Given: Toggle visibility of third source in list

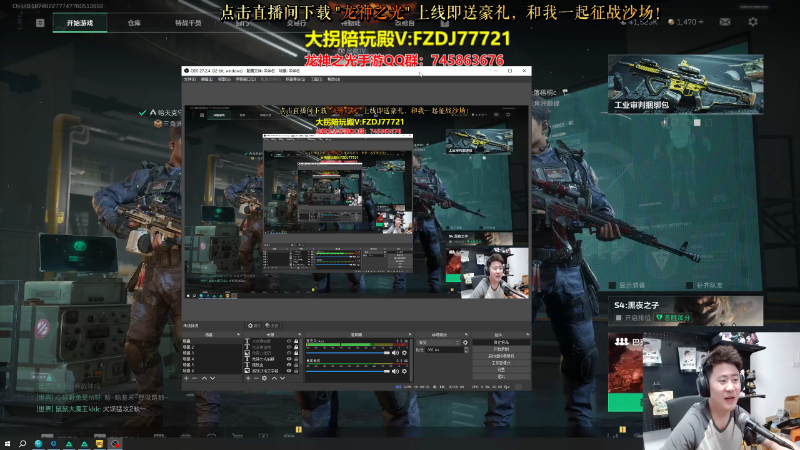Looking at the screenshot, I should (x=289, y=353).
